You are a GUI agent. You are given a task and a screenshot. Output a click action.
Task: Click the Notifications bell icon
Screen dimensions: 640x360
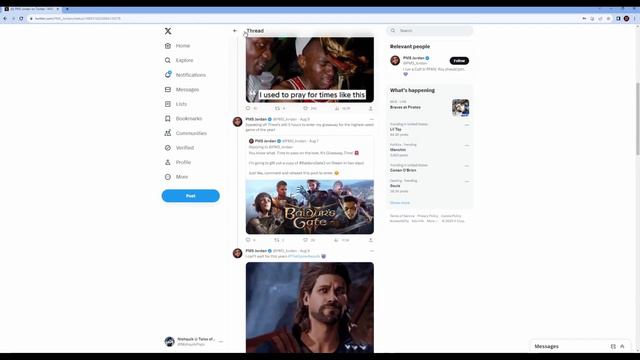(168, 75)
